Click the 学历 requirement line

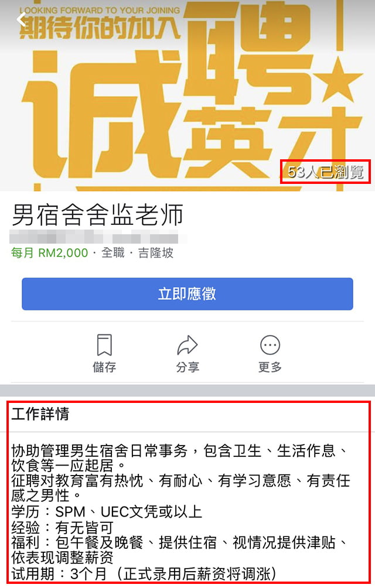tap(107, 512)
